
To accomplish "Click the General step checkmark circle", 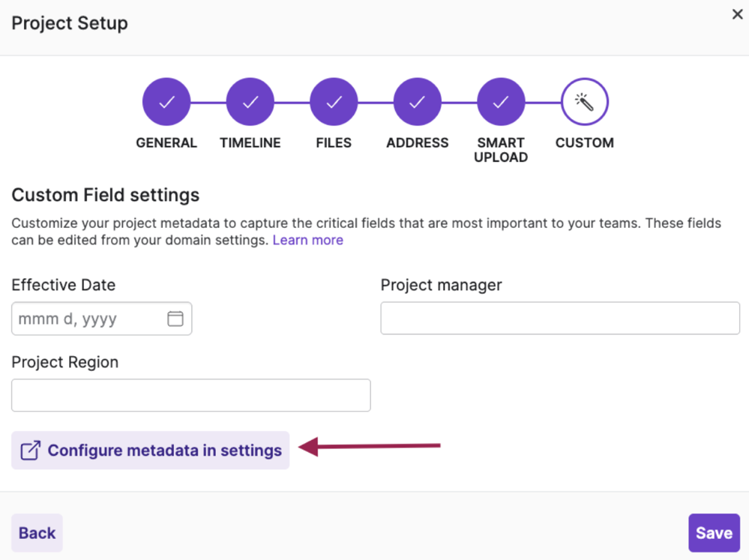I will point(166,102).
